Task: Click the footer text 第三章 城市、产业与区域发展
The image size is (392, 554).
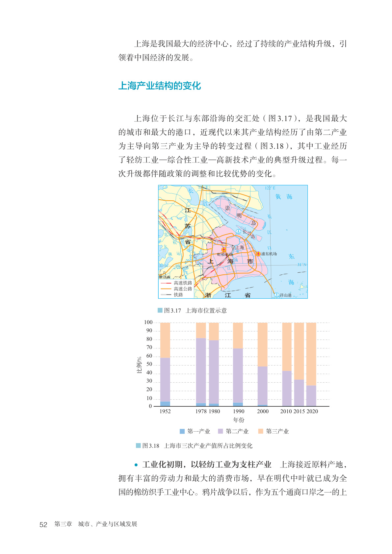Action: click(x=95, y=524)
